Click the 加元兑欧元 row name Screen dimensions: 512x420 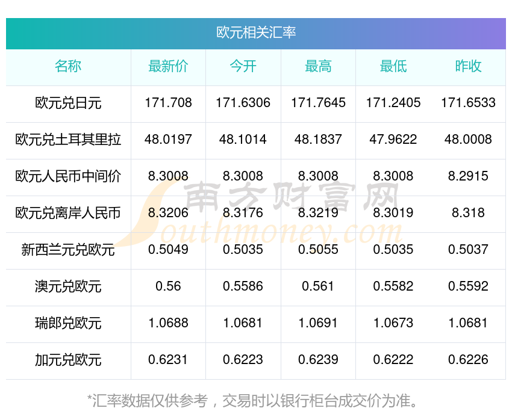coord(68,360)
